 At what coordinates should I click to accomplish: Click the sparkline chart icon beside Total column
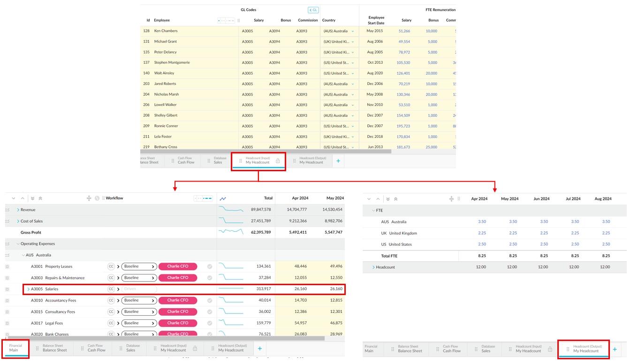point(222,198)
